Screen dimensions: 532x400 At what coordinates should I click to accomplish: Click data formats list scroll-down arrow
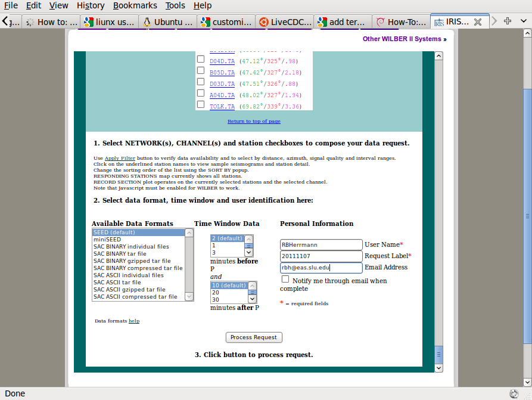(189, 296)
